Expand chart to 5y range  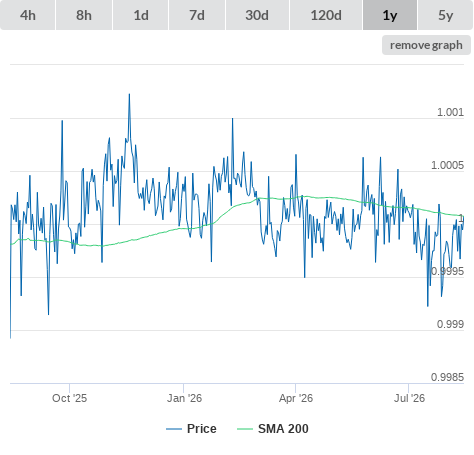[446, 15]
